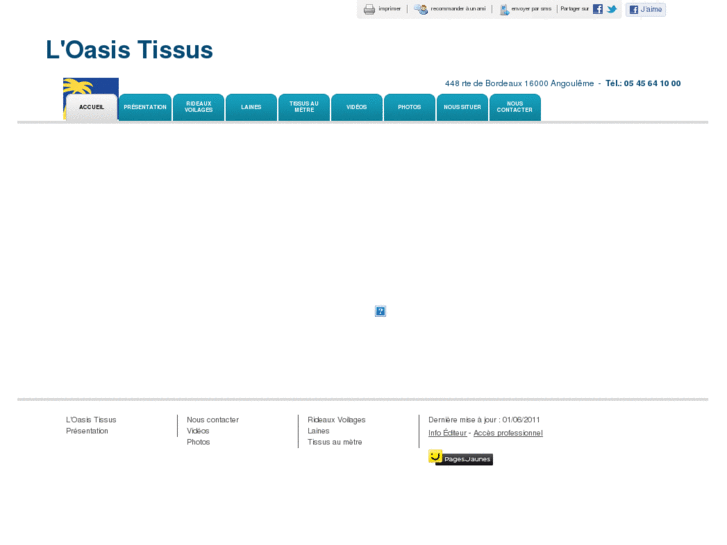Screen dimensions: 727x545
Task: Open the PagesJaunes logo badge
Action: pyautogui.click(x=460, y=458)
